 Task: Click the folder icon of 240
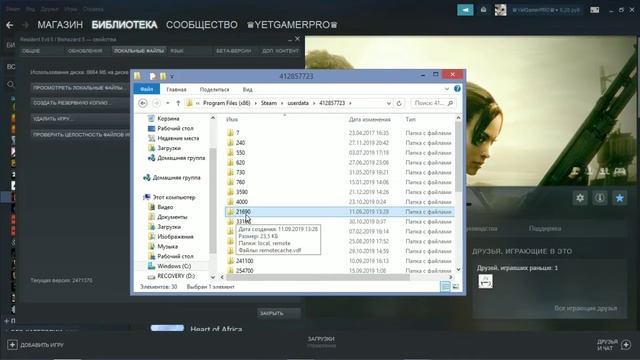(230, 143)
